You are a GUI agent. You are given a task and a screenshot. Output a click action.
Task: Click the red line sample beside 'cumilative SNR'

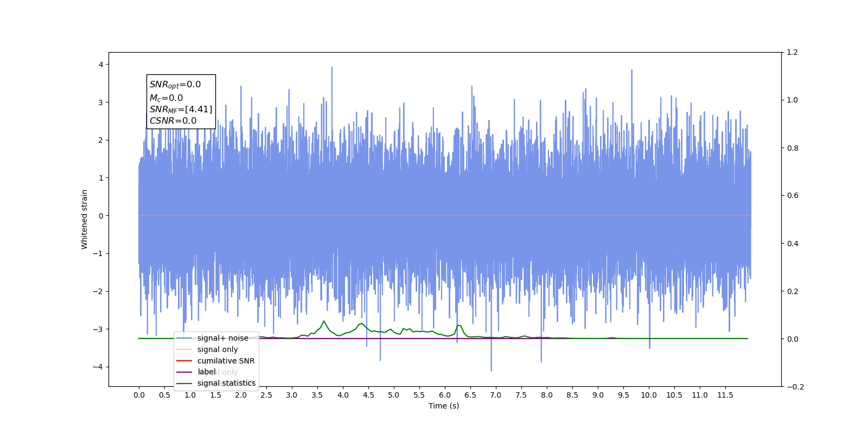(184, 361)
